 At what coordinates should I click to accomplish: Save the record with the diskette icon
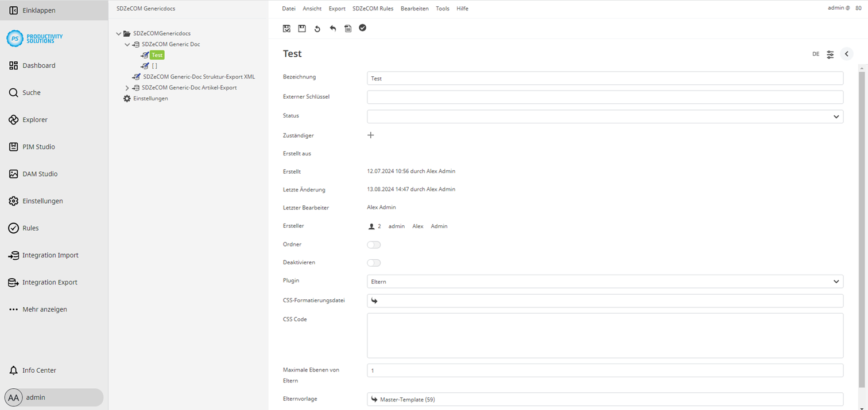point(302,28)
